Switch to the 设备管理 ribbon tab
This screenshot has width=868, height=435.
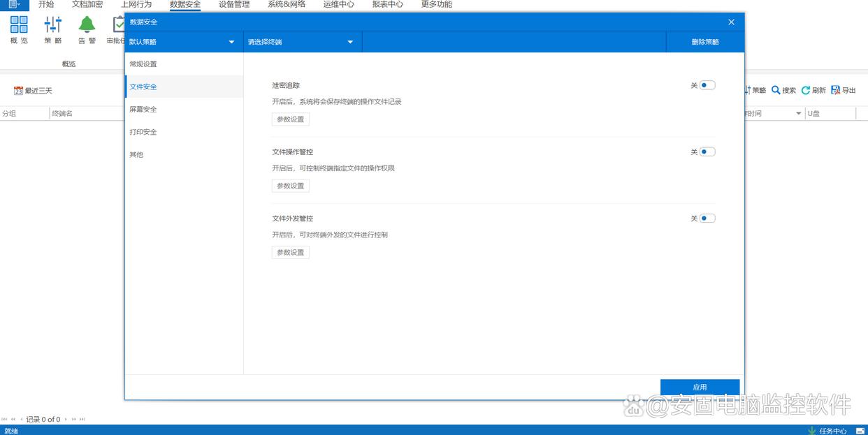coord(233,5)
